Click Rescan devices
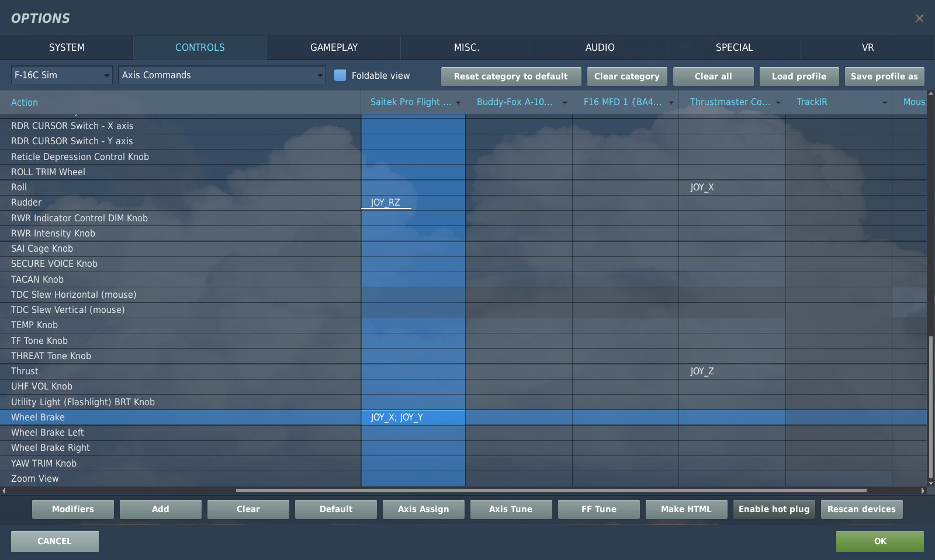Viewport: 935px width, 560px height. [x=862, y=509]
